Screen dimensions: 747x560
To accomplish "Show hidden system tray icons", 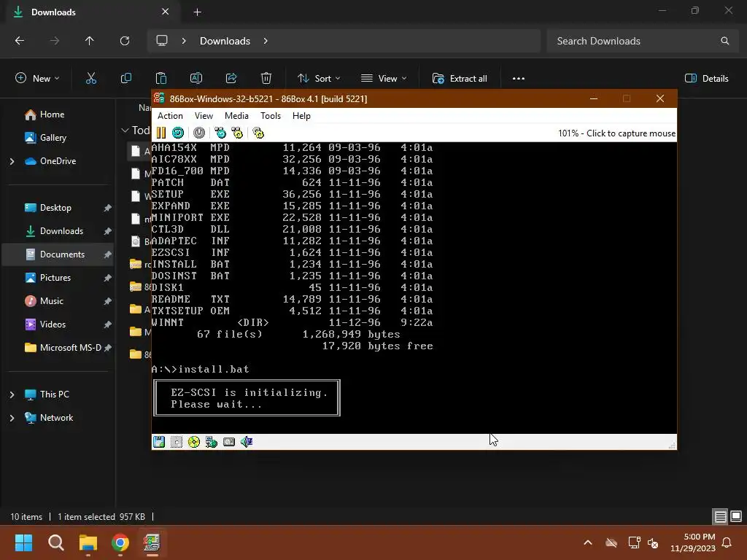I will 588,542.
